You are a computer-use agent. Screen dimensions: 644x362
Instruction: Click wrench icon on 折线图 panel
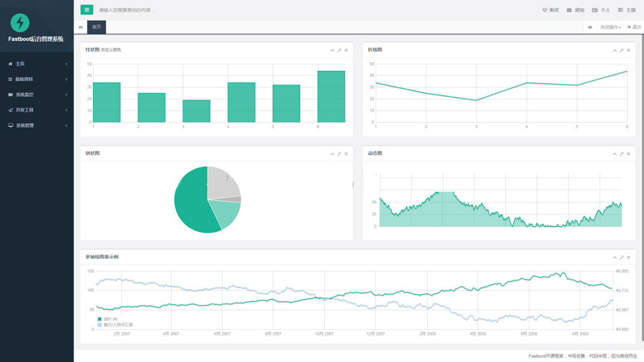tap(622, 50)
